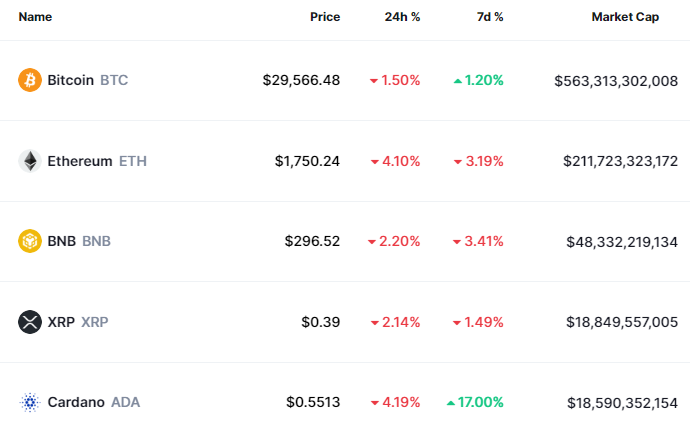The height and width of the screenshot is (432, 690).
Task: Click Bitcoin's $29,566.48 price
Action: click(x=301, y=80)
